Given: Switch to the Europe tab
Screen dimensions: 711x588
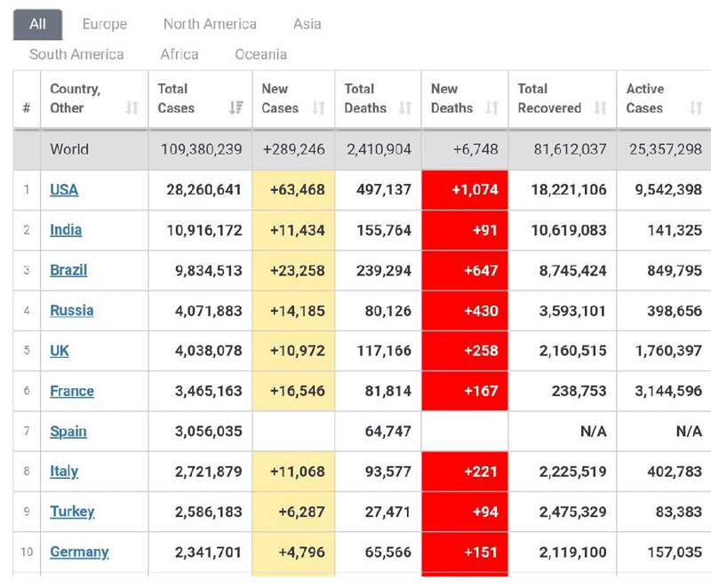Looking at the screenshot, I should tap(104, 24).
